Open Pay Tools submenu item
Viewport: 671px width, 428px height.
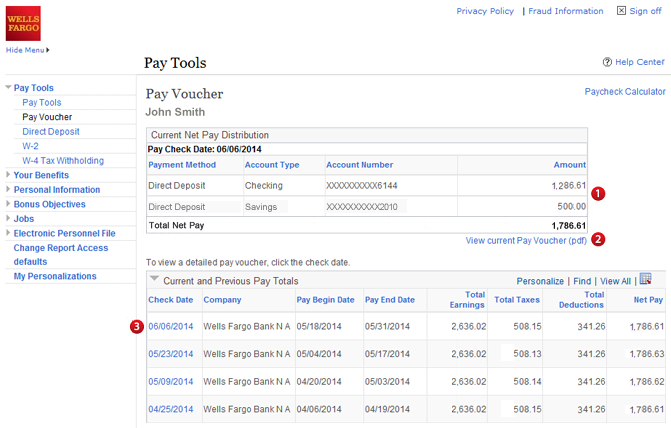pos(42,103)
